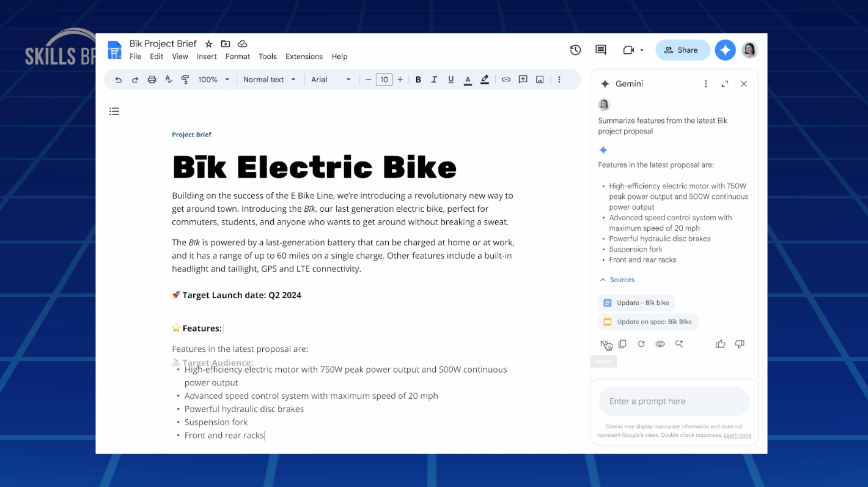
Task: Open the text color picker
Action: point(468,80)
